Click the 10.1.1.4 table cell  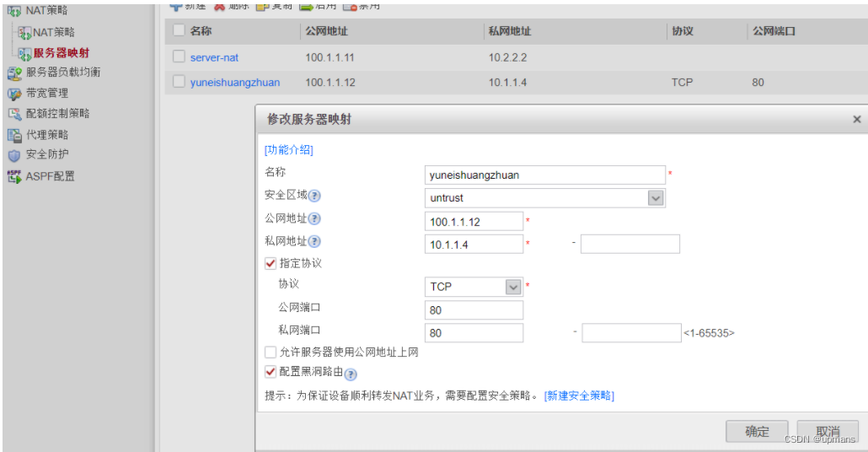(x=507, y=83)
